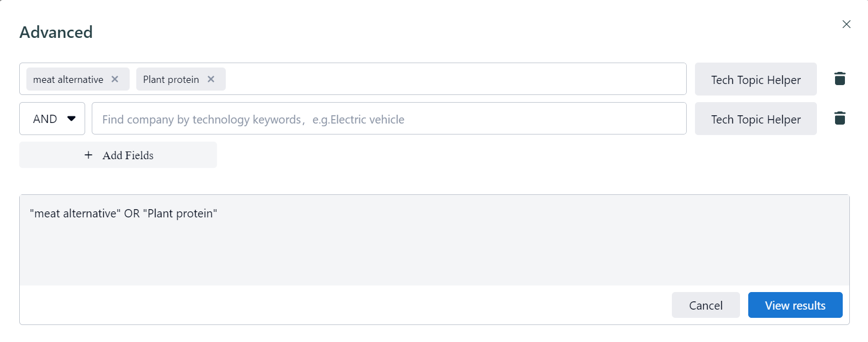The width and height of the screenshot is (868, 342).
Task: Close the Advanced dialog
Action: point(846,24)
